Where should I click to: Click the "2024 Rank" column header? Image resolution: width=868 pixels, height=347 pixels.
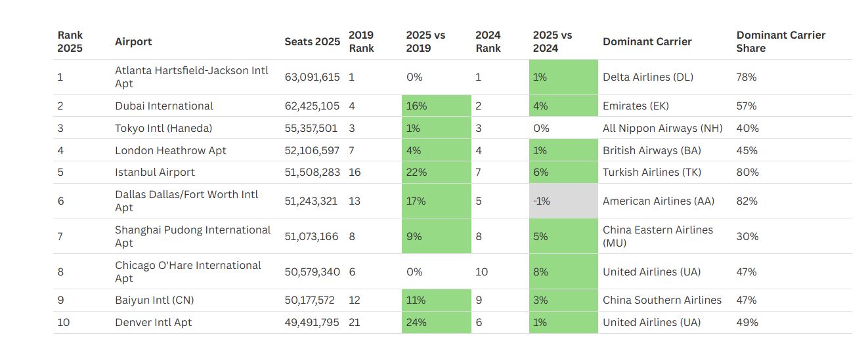(x=488, y=41)
